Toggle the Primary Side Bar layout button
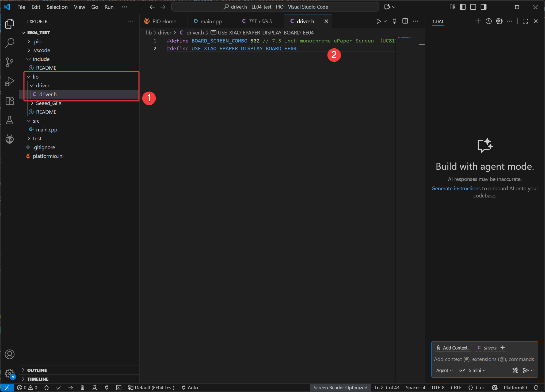This screenshot has width=545, height=392. click(463, 7)
